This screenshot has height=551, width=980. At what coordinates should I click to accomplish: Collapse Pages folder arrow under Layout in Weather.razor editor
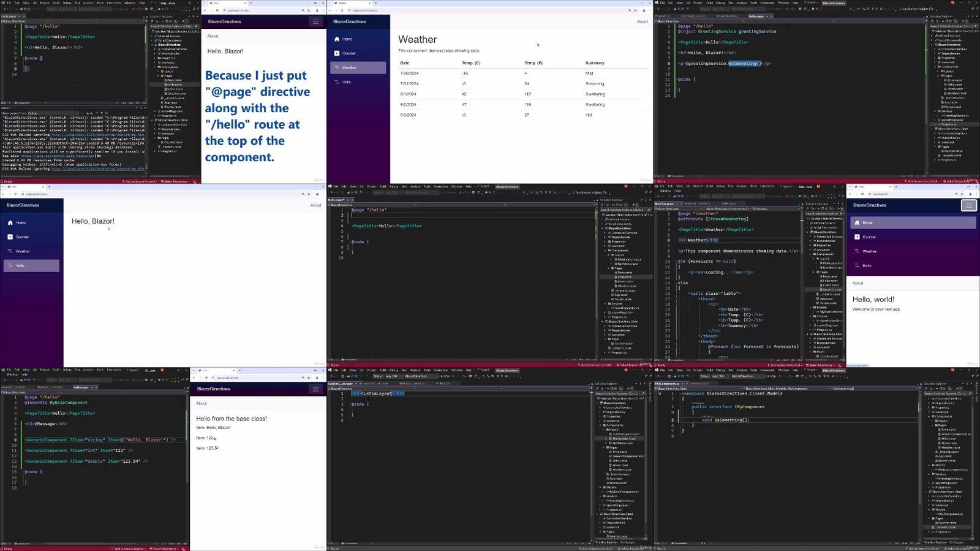813,272
